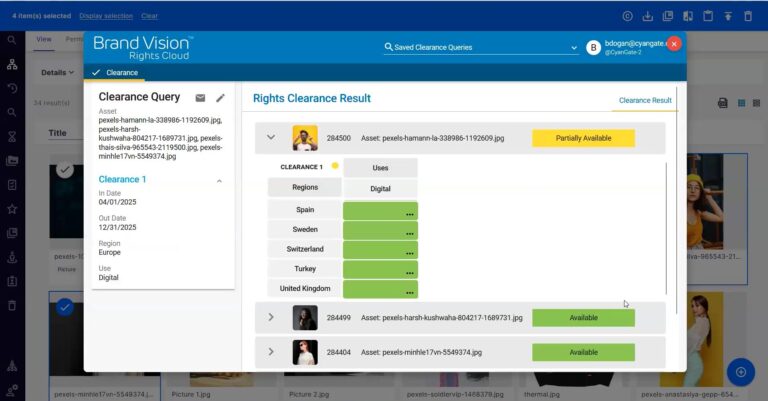
Task: Click thumbnail of asset 284404
Action: (305, 353)
